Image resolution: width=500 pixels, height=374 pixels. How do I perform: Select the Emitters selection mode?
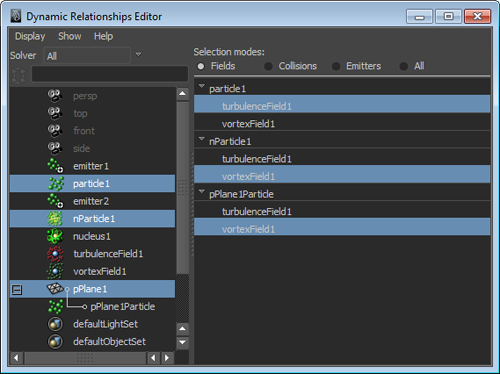click(x=336, y=66)
